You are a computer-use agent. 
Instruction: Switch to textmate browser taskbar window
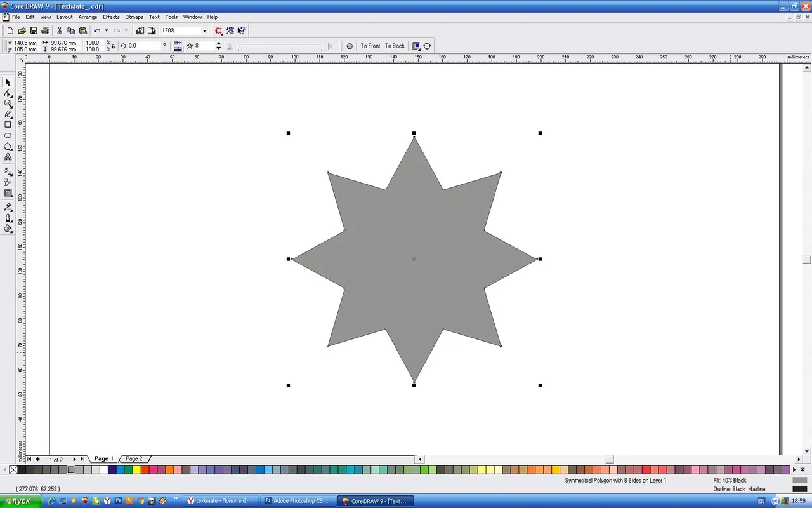[x=220, y=501]
